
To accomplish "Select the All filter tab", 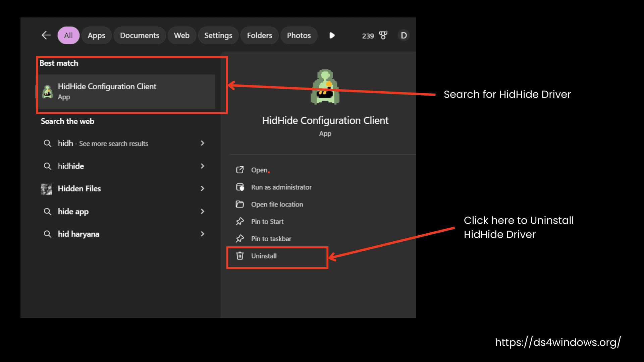I will [68, 36].
